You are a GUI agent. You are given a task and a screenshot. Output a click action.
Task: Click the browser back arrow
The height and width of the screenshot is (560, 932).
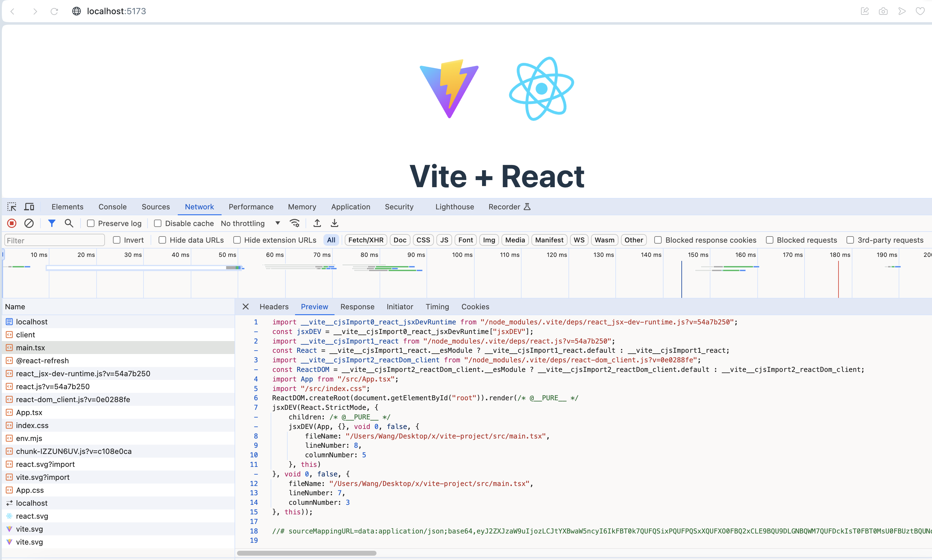click(x=12, y=11)
